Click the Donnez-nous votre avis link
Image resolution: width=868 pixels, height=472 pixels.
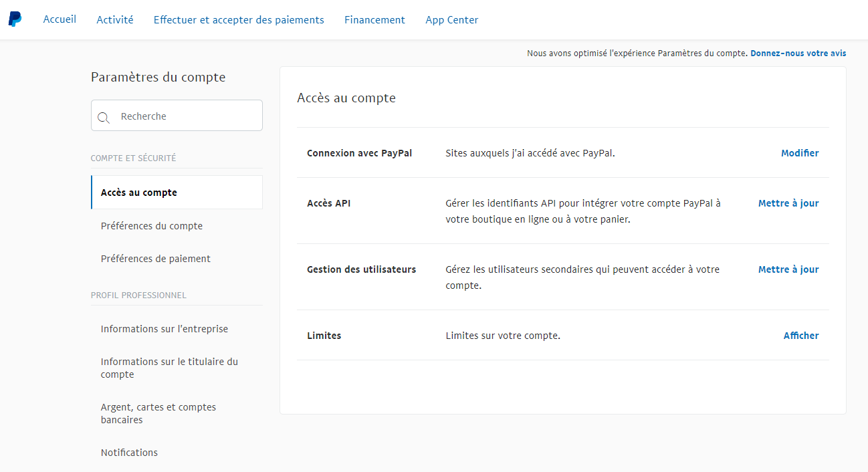pos(798,53)
